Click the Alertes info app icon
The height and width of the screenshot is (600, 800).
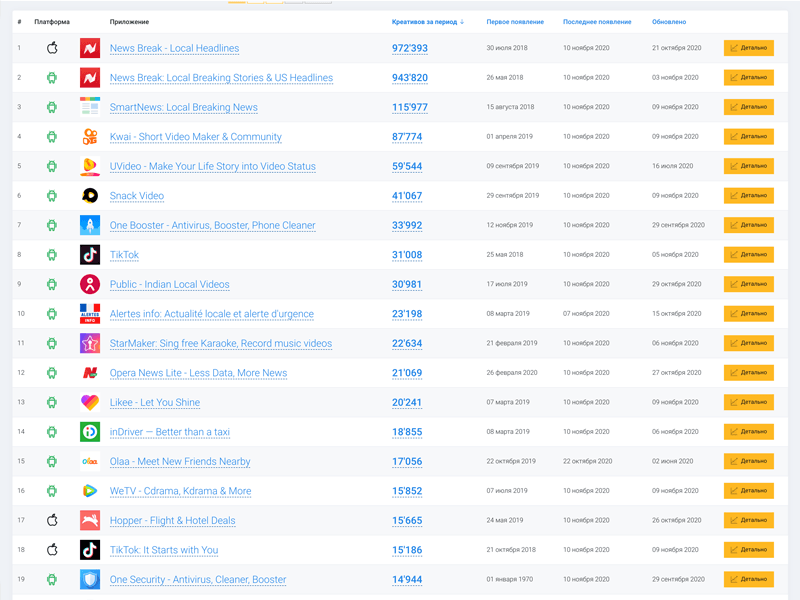click(x=90, y=314)
